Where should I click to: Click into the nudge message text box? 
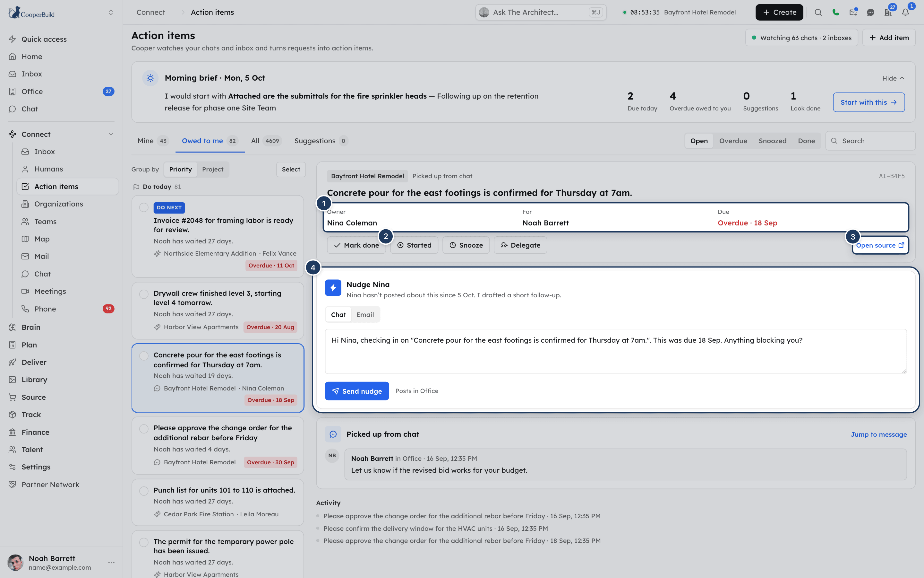(x=615, y=351)
